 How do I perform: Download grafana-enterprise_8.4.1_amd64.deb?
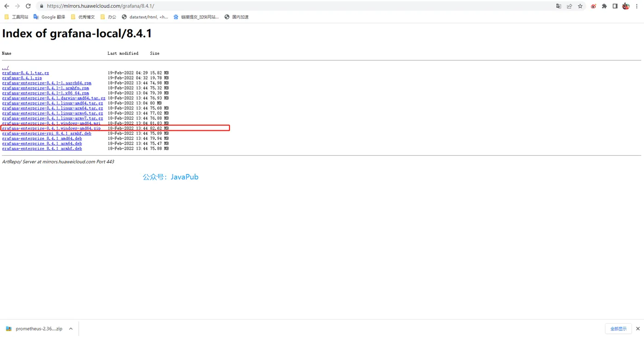click(x=42, y=139)
